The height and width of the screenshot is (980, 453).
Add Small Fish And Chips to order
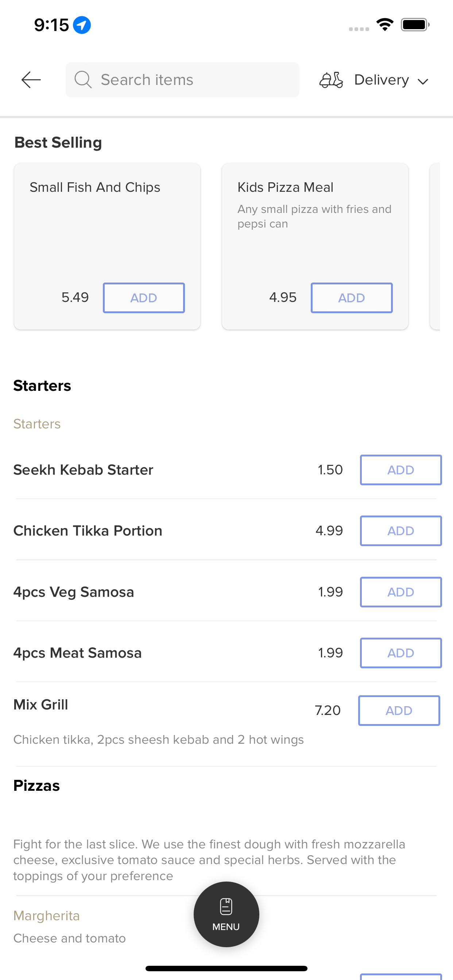pos(144,298)
